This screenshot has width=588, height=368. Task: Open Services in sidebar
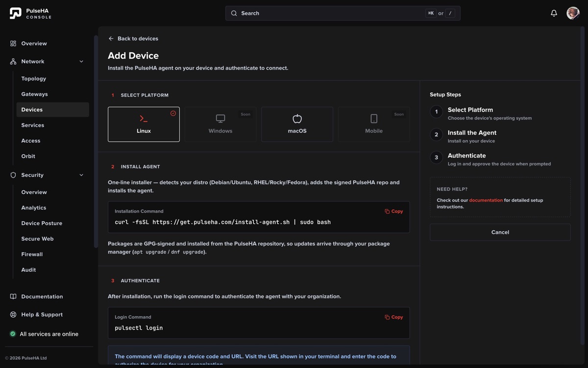[52, 125]
